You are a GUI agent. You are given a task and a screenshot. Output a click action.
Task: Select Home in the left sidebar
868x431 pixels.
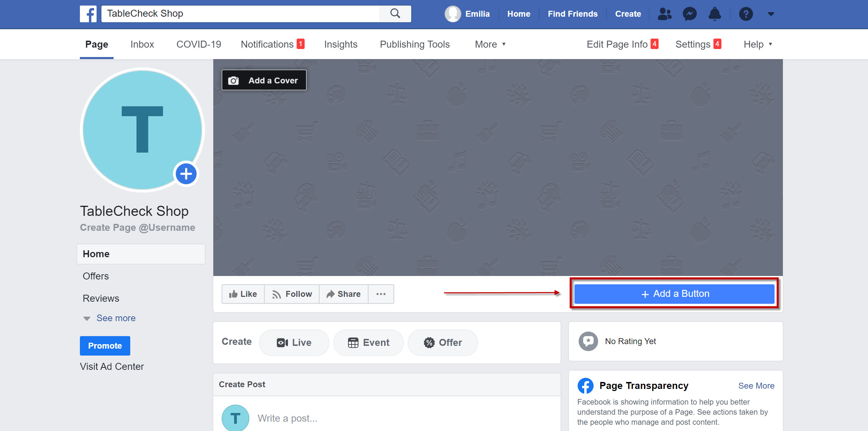141,254
